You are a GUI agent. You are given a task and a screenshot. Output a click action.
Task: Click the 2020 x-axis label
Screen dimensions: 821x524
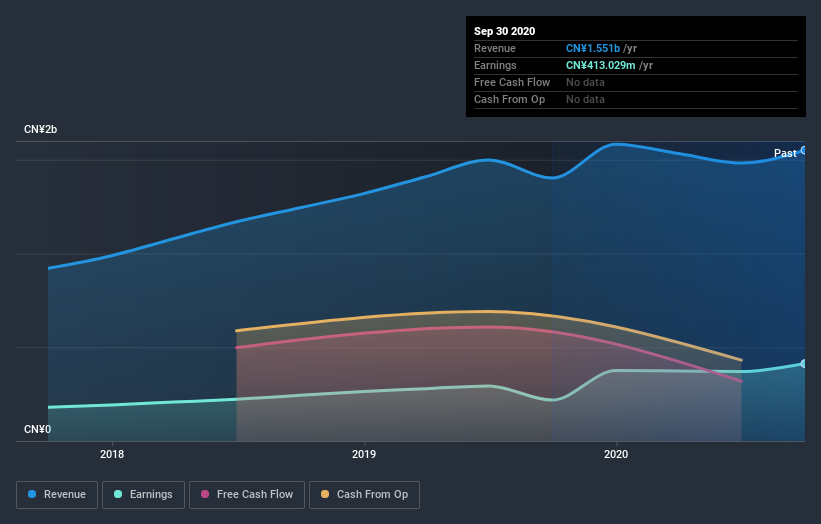(616, 454)
